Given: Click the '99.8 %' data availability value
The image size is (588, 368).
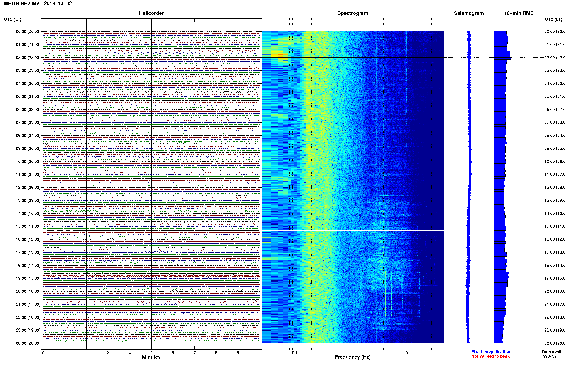Looking at the screenshot, I should pos(549,356).
